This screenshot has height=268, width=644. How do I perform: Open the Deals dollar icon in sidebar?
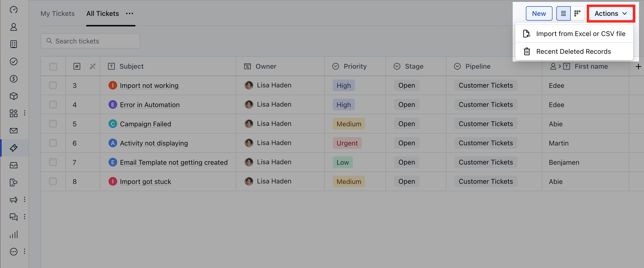click(x=13, y=79)
